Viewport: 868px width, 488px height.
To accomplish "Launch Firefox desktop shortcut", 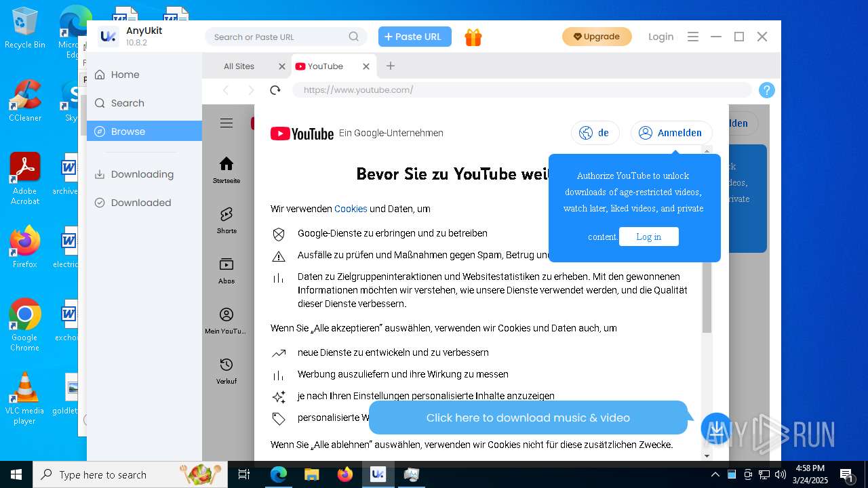I will 25,247.
